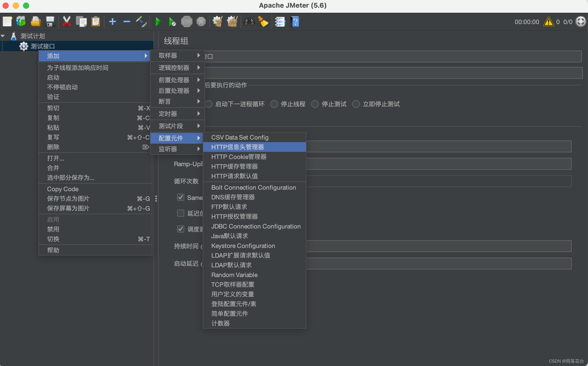Choose HTTP信息头管理器 from the config menu
588x366 pixels.
tap(237, 147)
